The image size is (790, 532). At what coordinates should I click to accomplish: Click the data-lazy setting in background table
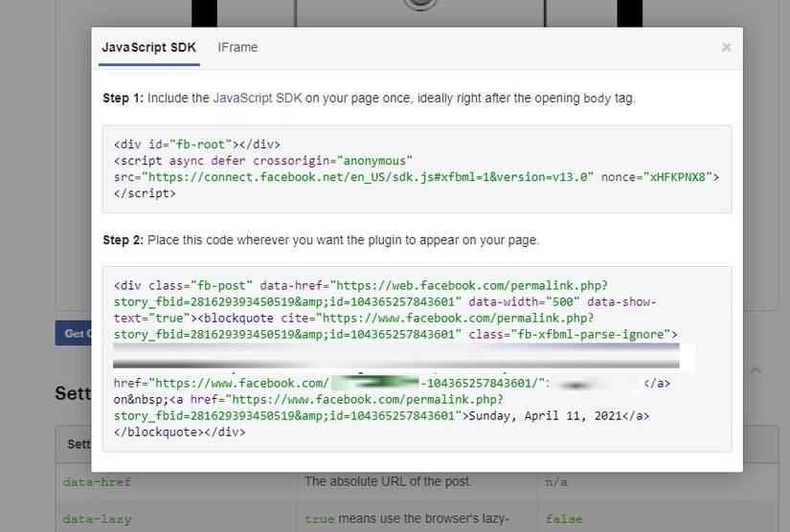point(97,520)
